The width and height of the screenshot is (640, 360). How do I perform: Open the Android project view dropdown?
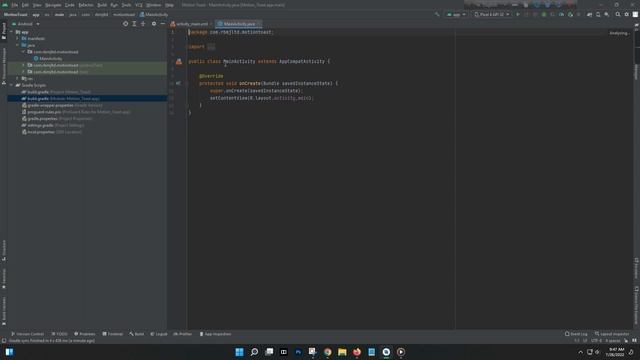click(26, 24)
